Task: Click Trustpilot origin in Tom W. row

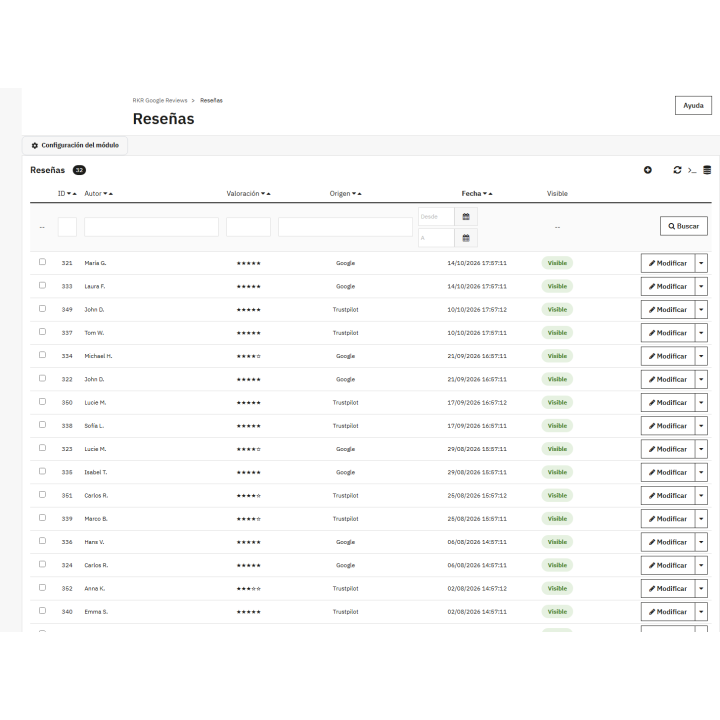Action: click(x=345, y=333)
